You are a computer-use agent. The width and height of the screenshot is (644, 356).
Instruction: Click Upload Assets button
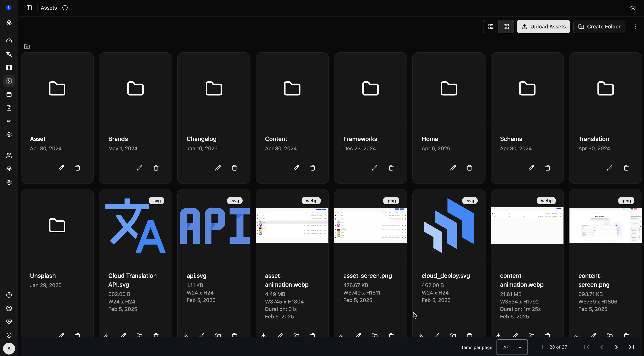(x=544, y=26)
